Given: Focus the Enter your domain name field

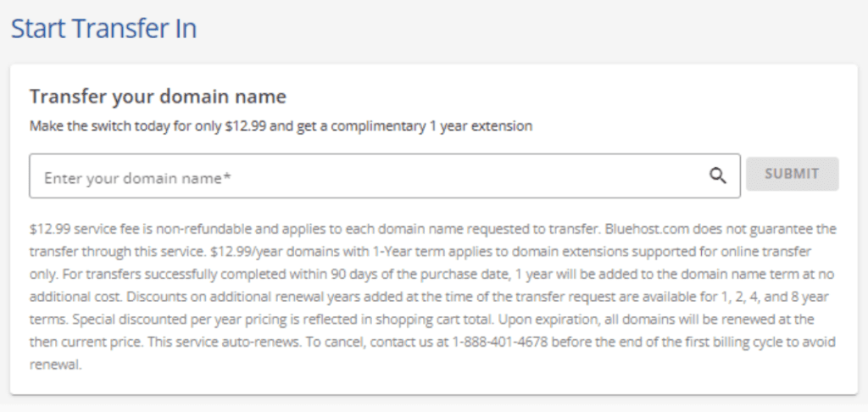Looking at the screenshot, I should pyautogui.click(x=385, y=176).
